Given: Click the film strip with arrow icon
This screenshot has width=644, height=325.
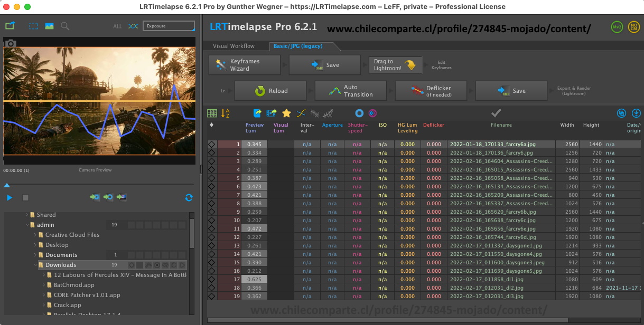Looking at the screenshot, I should click(x=272, y=113).
